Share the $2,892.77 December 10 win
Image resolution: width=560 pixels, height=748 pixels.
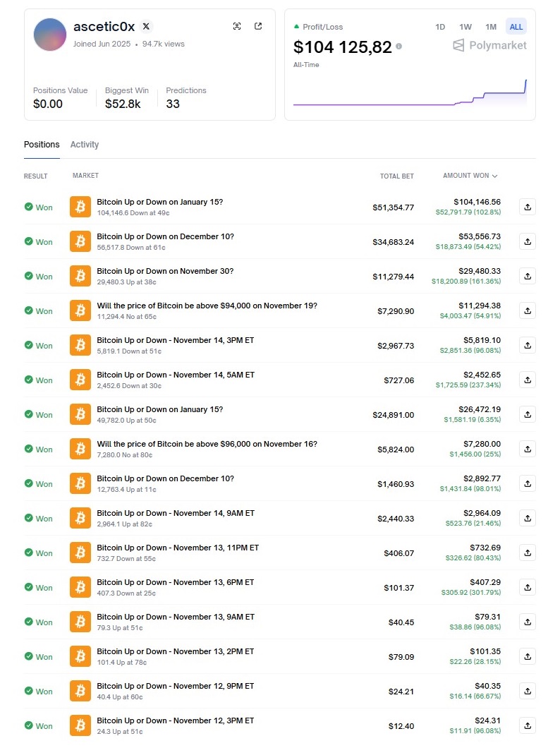coord(528,483)
